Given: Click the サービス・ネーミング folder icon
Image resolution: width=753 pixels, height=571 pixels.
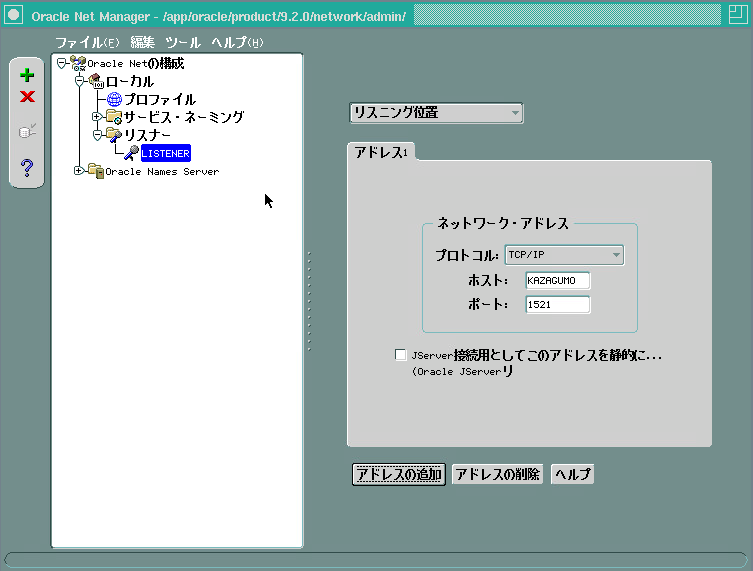Looking at the screenshot, I should click(114, 117).
